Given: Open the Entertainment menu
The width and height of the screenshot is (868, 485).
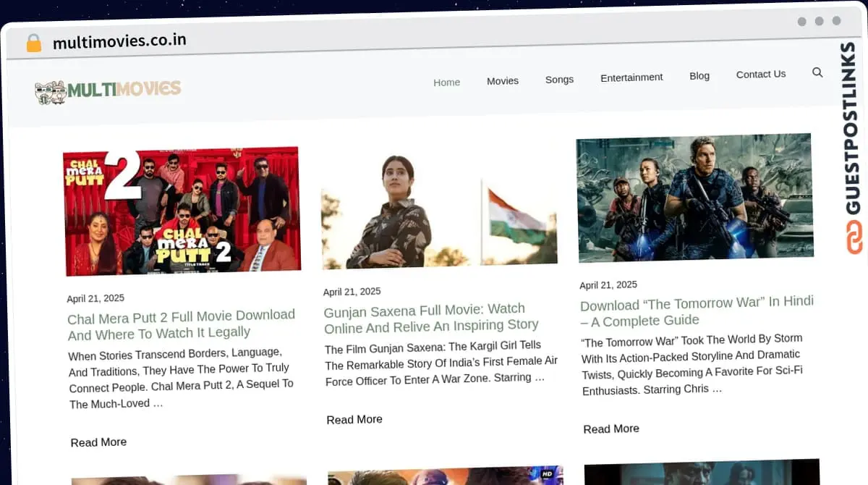Looking at the screenshot, I should [x=631, y=77].
